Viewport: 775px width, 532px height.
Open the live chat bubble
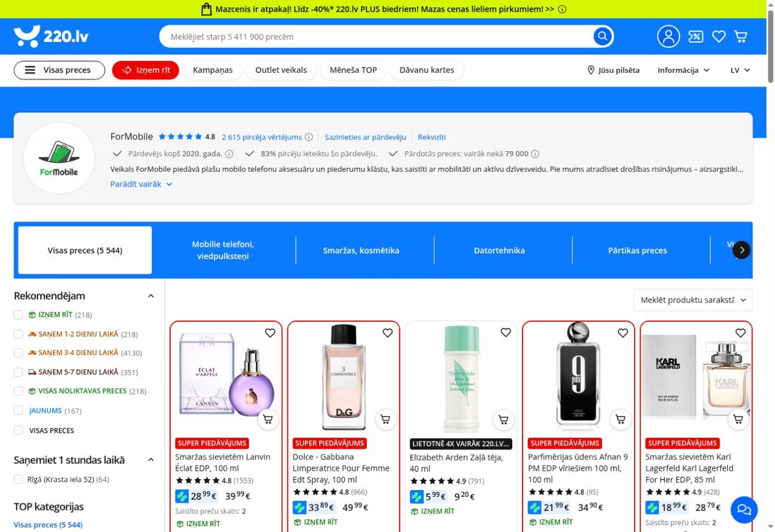pyautogui.click(x=744, y=510)
